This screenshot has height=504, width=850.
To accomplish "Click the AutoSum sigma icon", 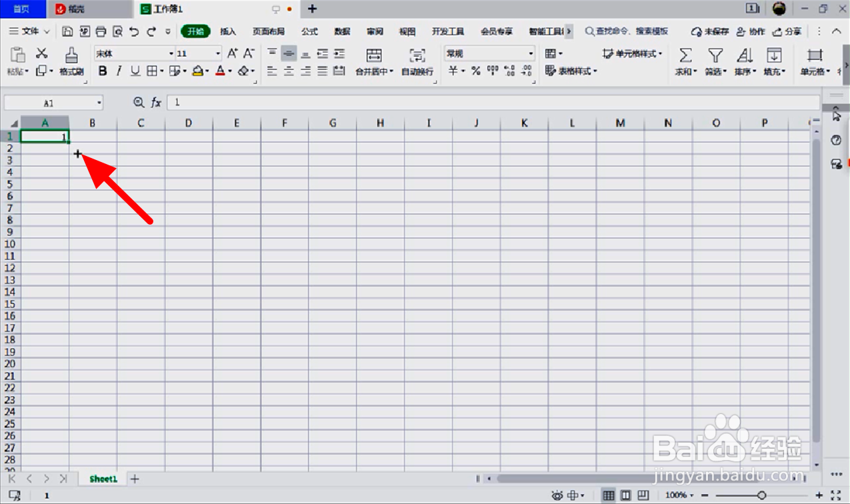I will point(685,55).
